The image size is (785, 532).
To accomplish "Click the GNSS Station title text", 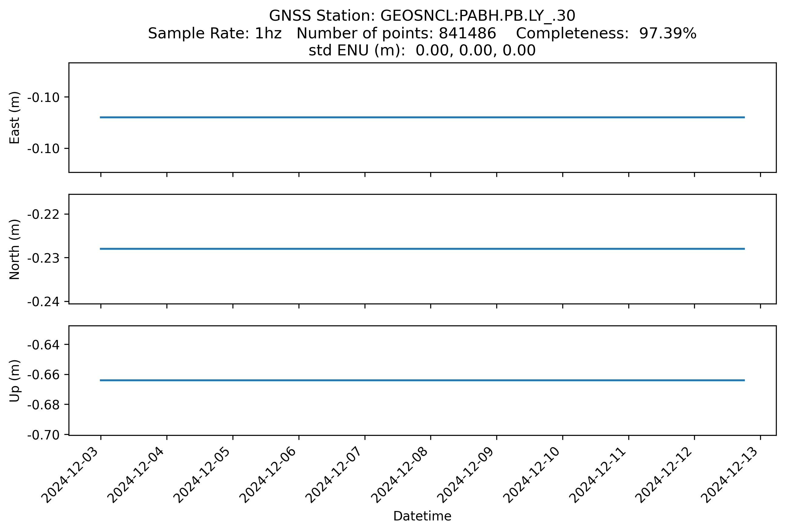I will (422, 16).
